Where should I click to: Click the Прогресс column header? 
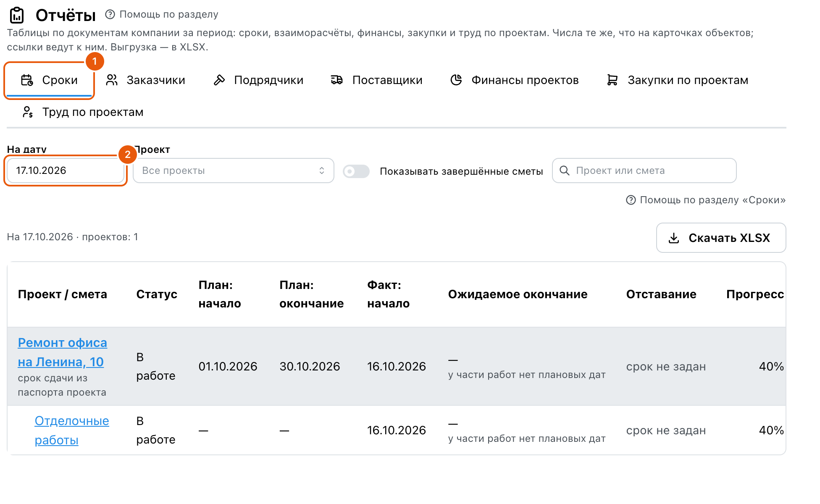[755, 294]
